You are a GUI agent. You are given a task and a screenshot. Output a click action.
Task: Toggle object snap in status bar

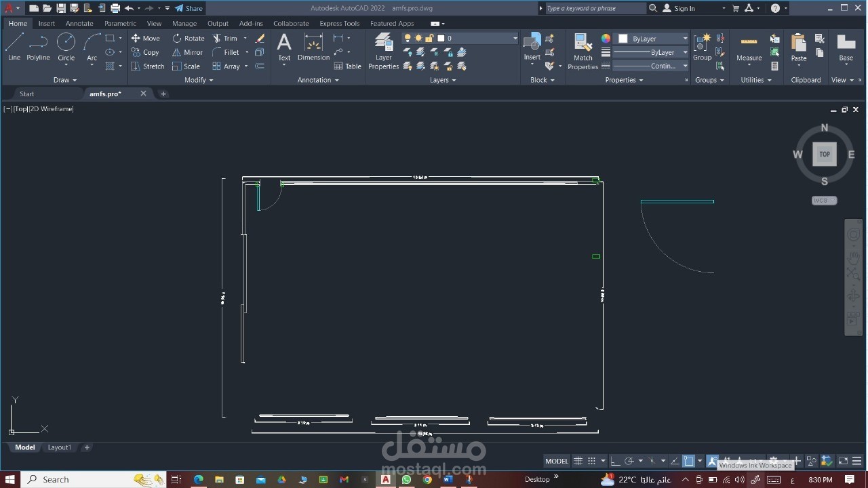[x=689, y=461]
